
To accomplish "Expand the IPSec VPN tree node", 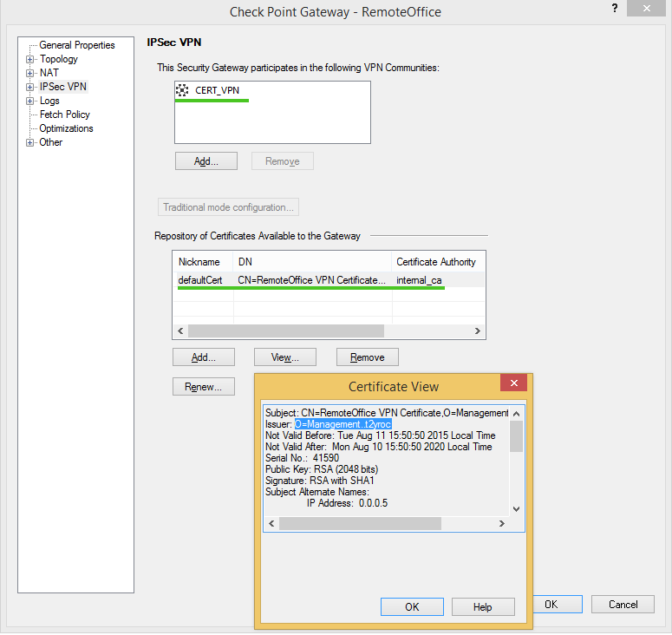I will (x=29, y=87).
